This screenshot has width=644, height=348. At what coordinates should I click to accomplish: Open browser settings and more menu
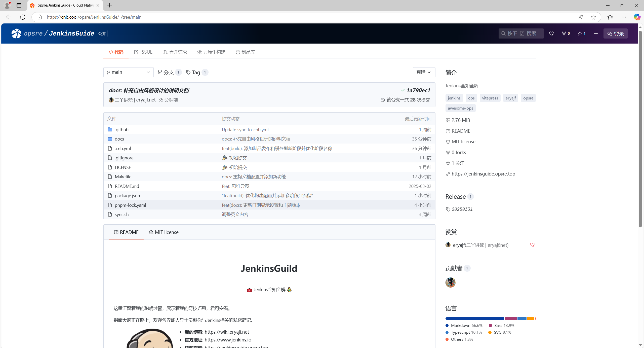click(624, 17)
